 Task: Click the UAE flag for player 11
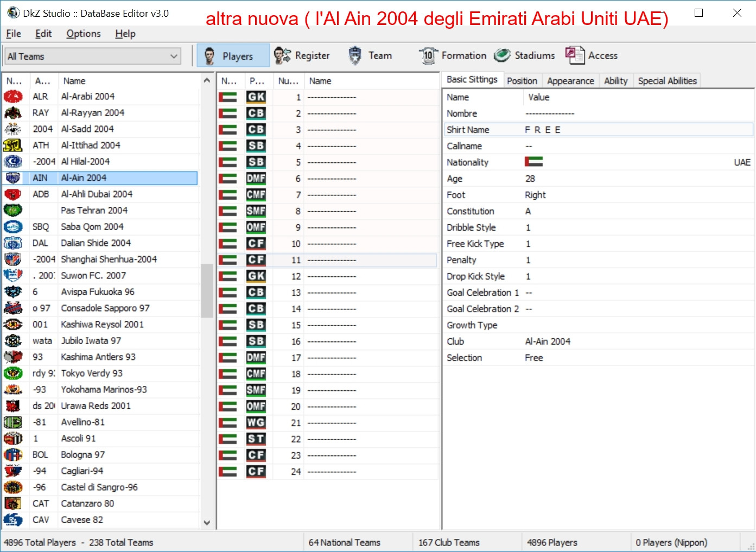[x=228, y=260]
